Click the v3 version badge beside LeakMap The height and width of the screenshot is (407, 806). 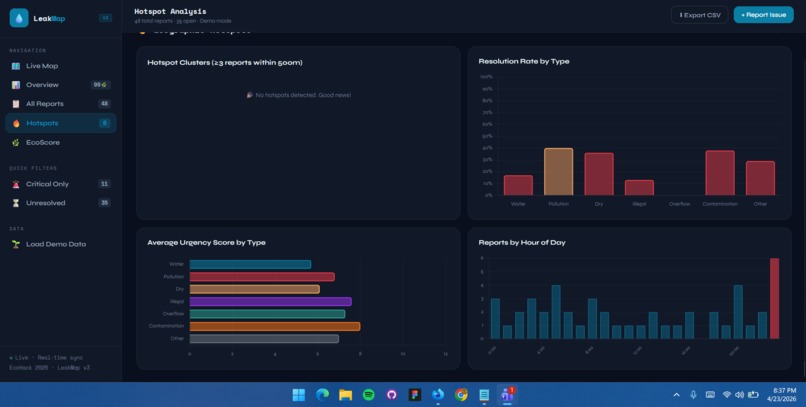coord(105,18)
